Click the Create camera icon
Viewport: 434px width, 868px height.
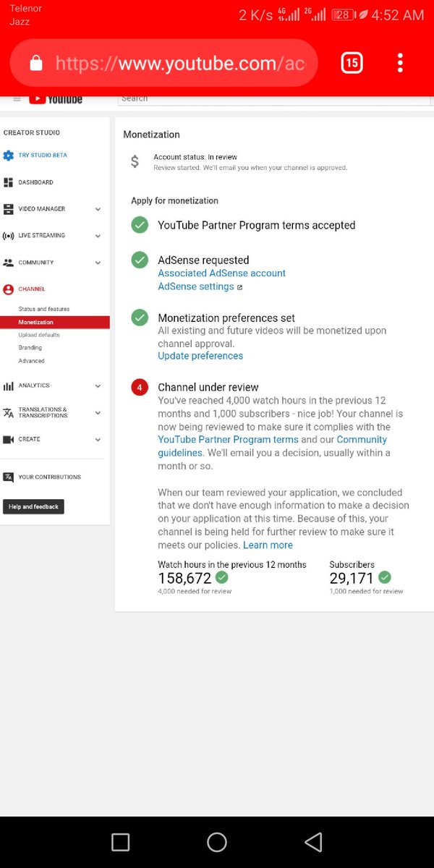pyautogui.click(x=8, y=440)
